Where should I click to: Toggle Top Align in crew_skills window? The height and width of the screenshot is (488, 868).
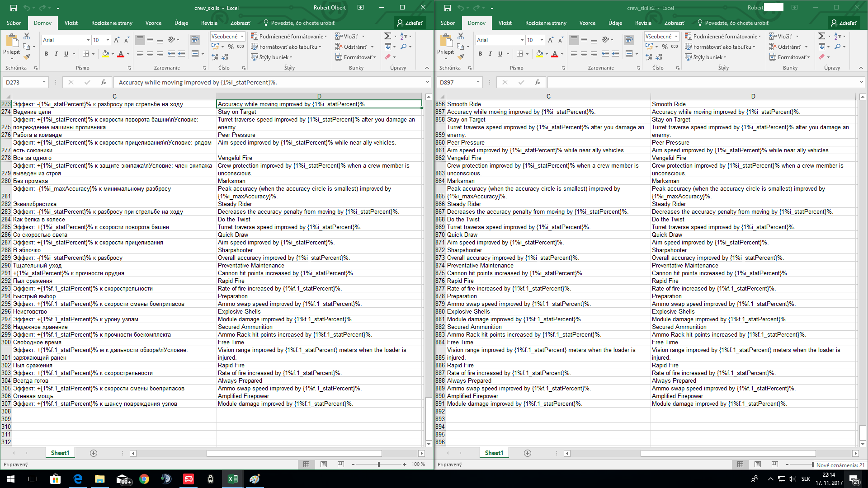(140, 40)
